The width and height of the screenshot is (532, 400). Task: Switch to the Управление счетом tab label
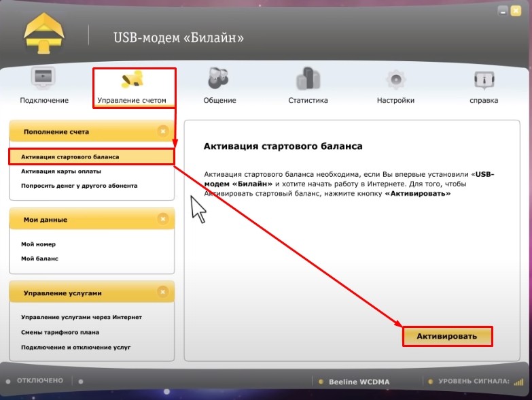coord(132,100)
